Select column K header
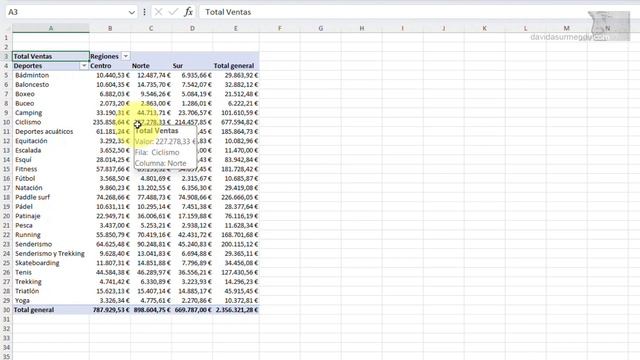This screenshot has height=360, width=640. click(x=484, y=28)
